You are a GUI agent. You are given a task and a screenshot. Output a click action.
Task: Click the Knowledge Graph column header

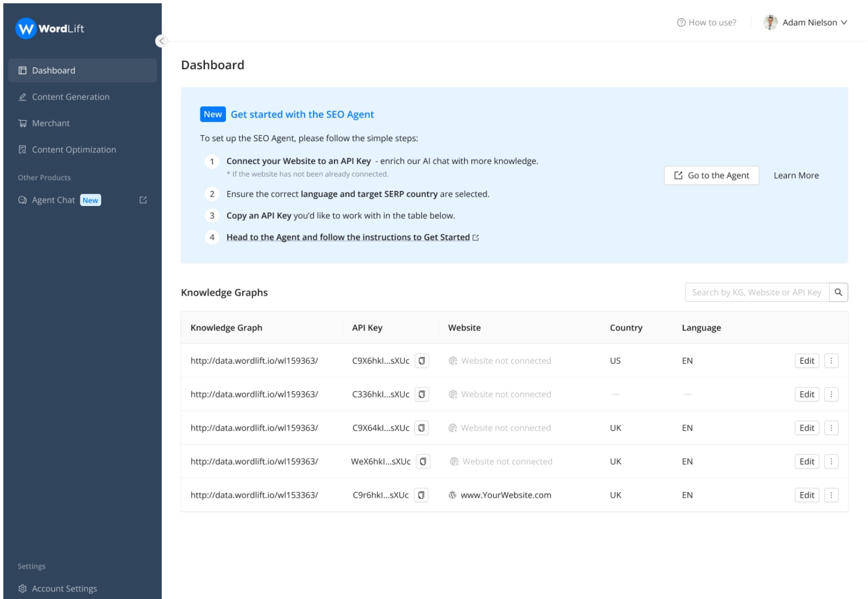click(x=226, y=328)
